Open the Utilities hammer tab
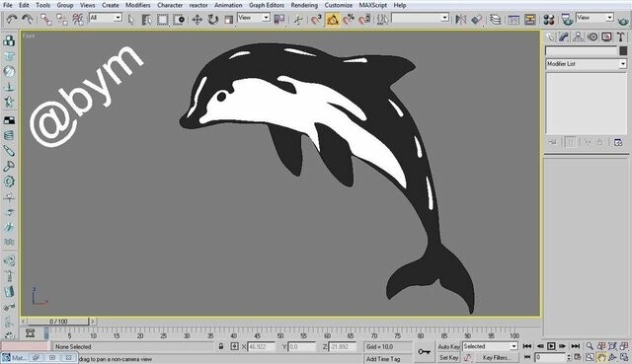Screen dimensions: 632x364 (x=621, y=37)
